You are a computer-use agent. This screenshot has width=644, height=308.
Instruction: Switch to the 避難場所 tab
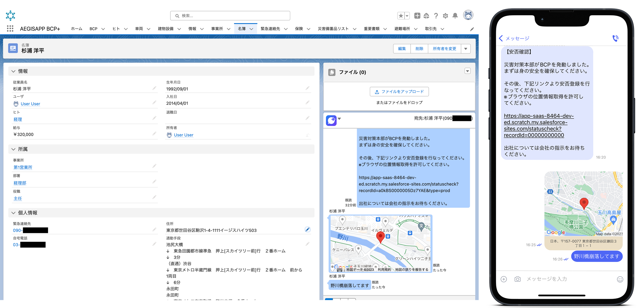(402, 29)
